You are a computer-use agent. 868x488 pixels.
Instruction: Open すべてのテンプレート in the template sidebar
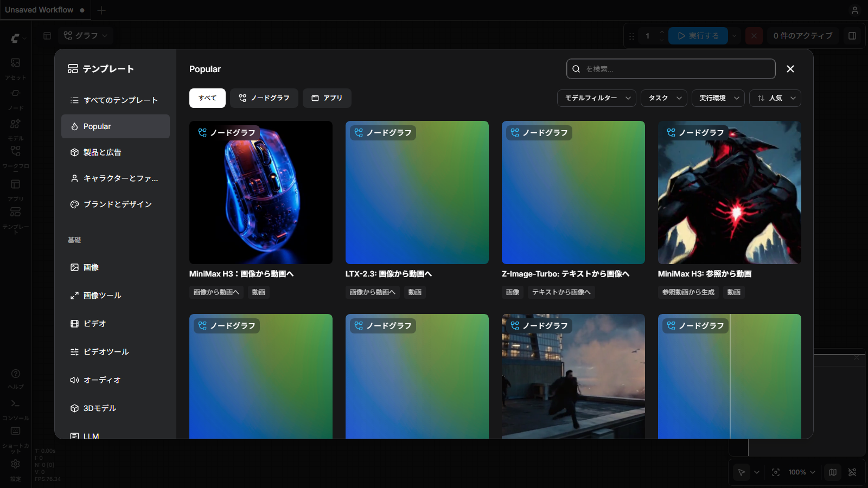click(x=116, y=100)
